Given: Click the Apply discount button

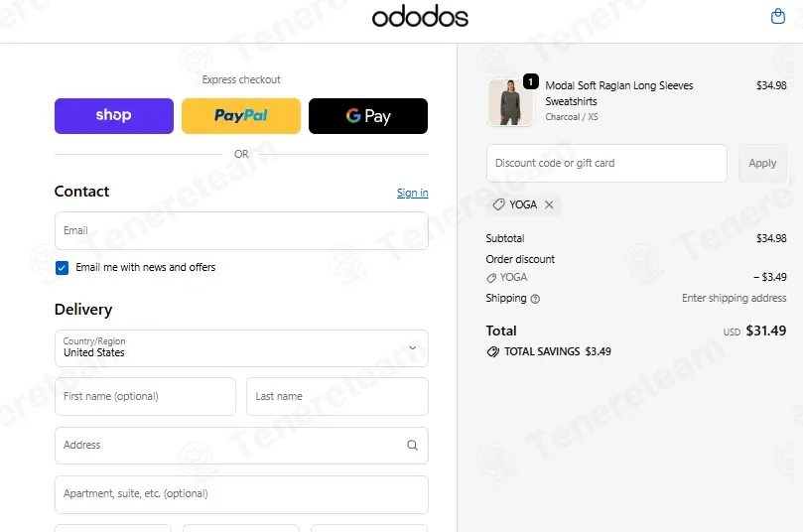Looking at the screenshot, I should [762, 163].
